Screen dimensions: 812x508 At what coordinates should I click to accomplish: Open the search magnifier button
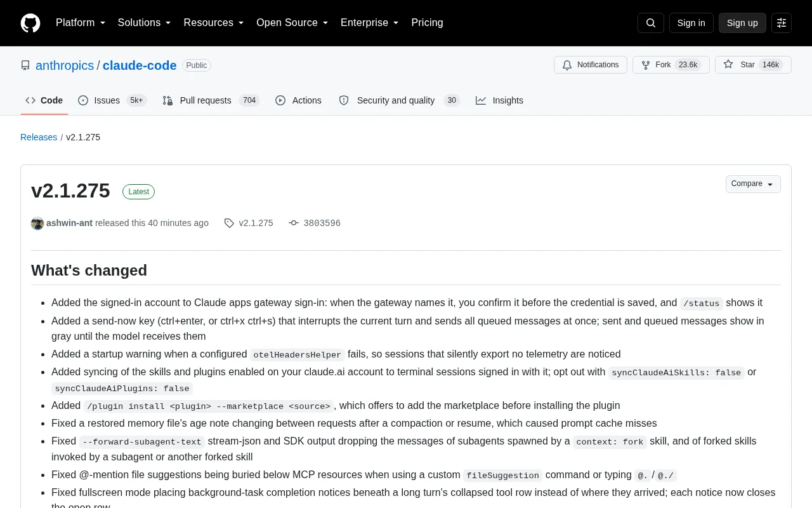pos(650,23)
